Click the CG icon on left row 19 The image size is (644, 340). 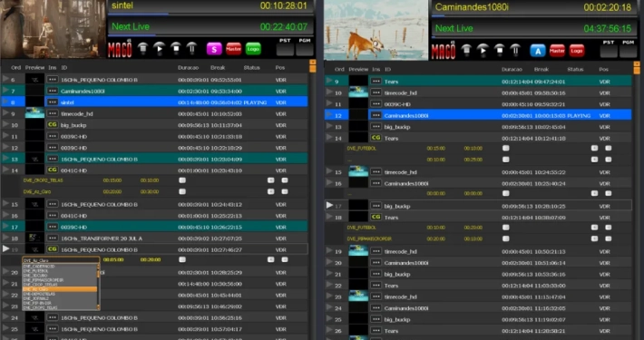pos(53,249)
